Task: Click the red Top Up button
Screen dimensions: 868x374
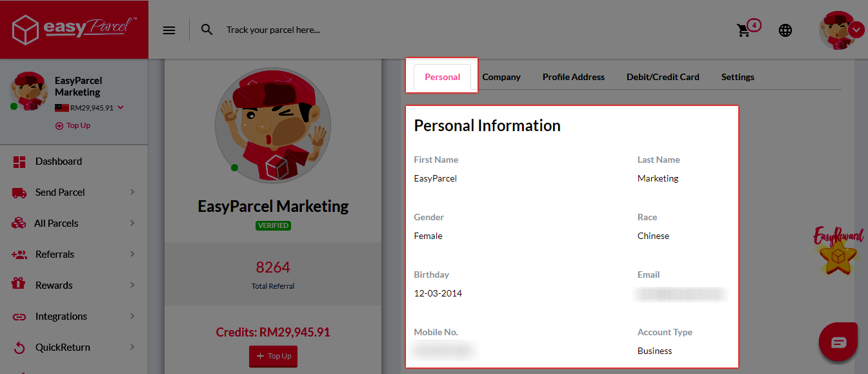Action: [273, 356]
